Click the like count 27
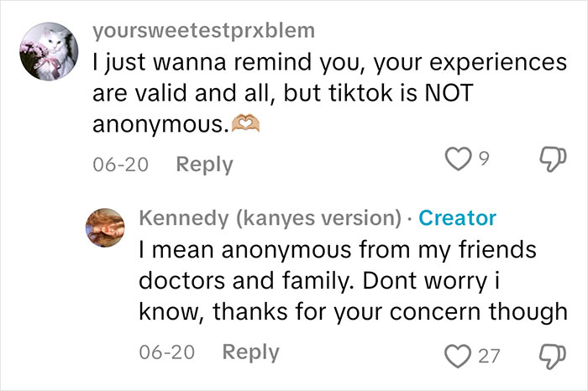The width and height of the screenshot is (588, 391). click(489, 356)
